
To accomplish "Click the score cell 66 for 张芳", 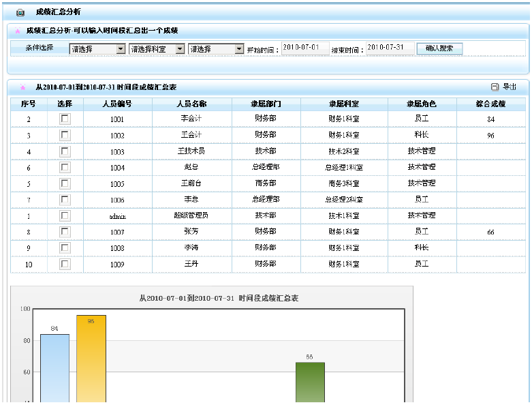I will pyautogui.click(x=490, y=232).
